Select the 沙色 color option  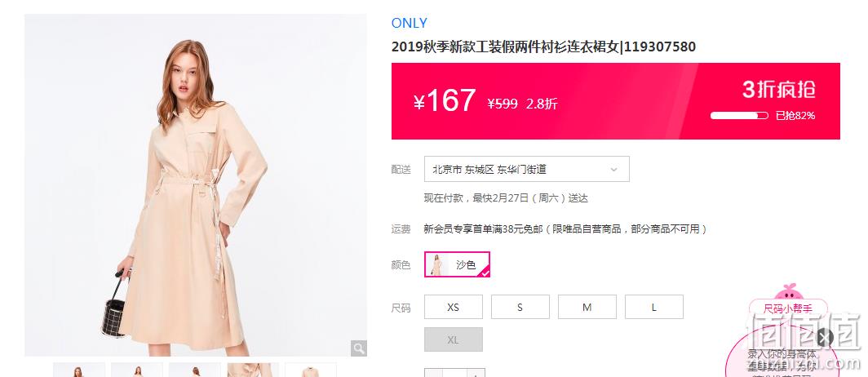[457, 264]
